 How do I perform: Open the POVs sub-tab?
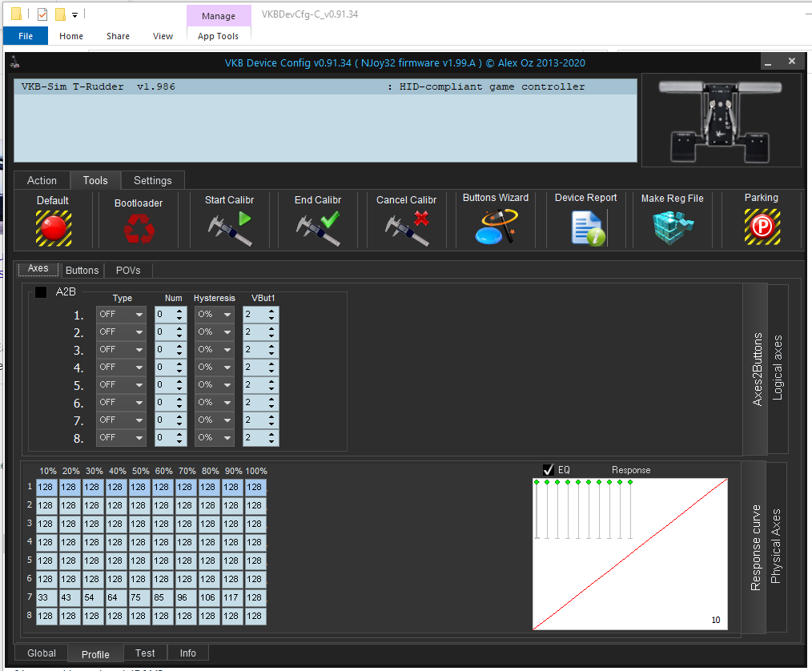click(128, 271)
